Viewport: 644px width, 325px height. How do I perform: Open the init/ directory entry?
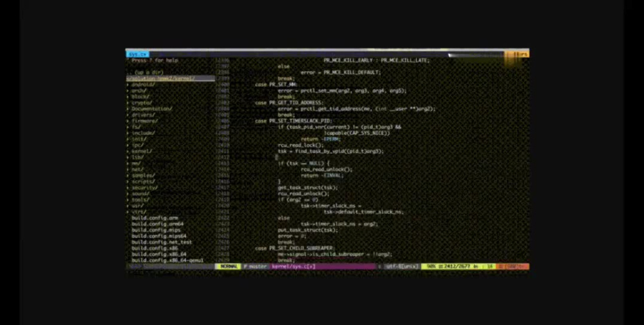tap(139, 139)
